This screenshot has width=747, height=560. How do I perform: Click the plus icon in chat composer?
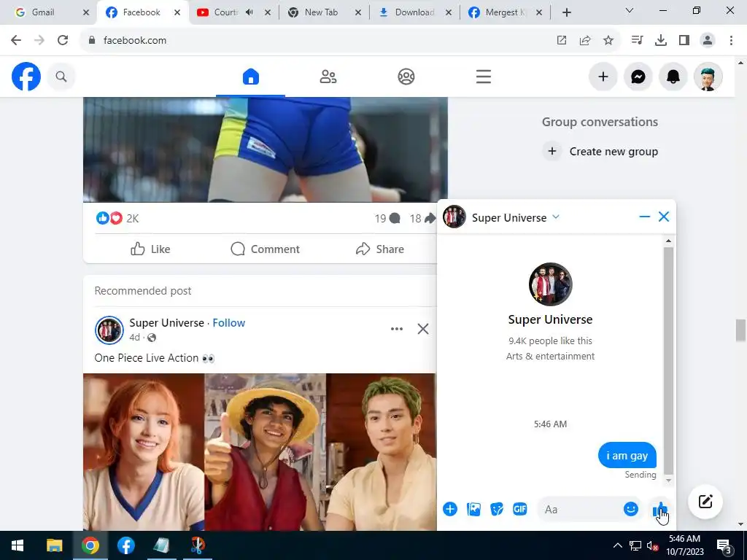[449, 509]
